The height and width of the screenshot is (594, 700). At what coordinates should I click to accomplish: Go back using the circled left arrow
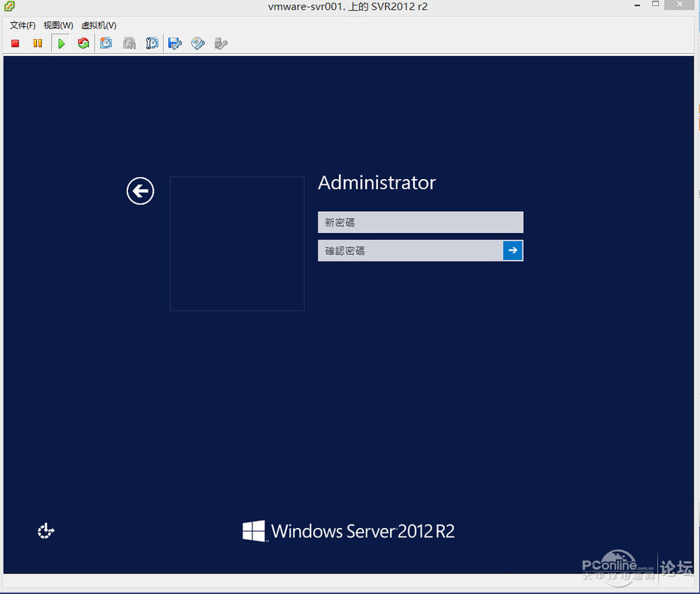(x=140, y=191)
